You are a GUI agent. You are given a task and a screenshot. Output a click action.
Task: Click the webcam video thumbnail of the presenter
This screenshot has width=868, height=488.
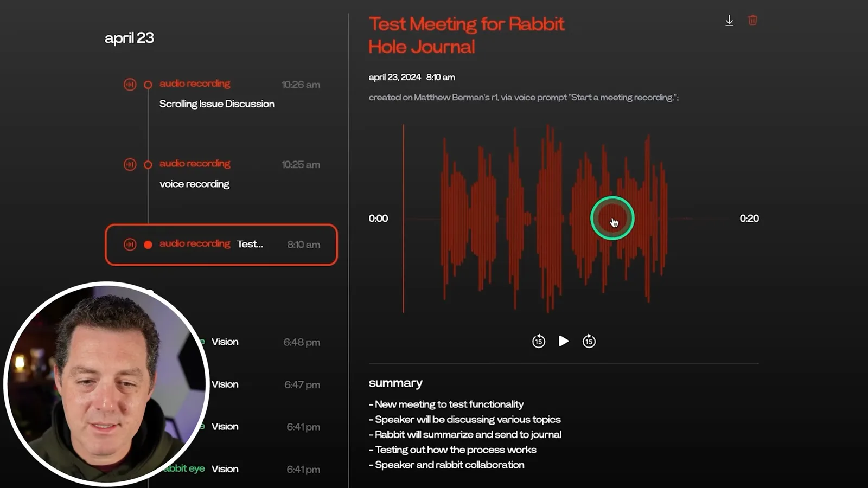(106, 384)
